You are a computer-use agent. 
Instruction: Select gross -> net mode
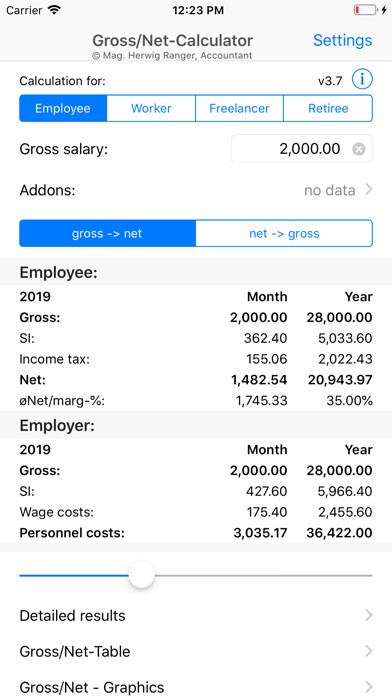click(x=107, y=233)
